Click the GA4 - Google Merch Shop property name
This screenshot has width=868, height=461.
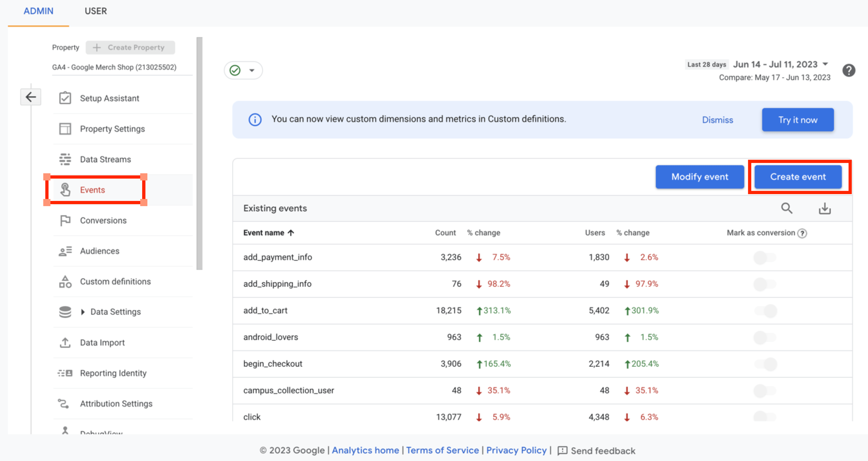click(114, 67)
